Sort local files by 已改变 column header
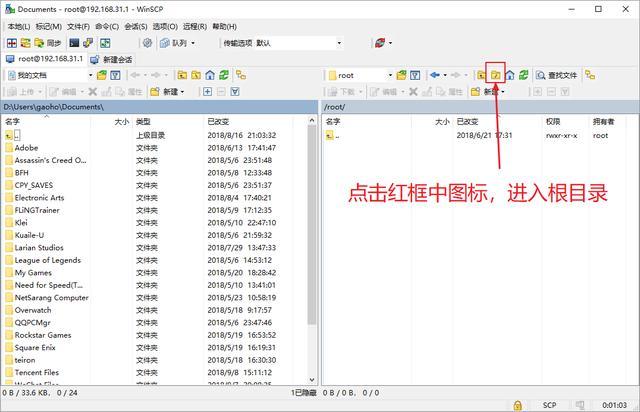This screenshot has height=412, width=640. 249,121
